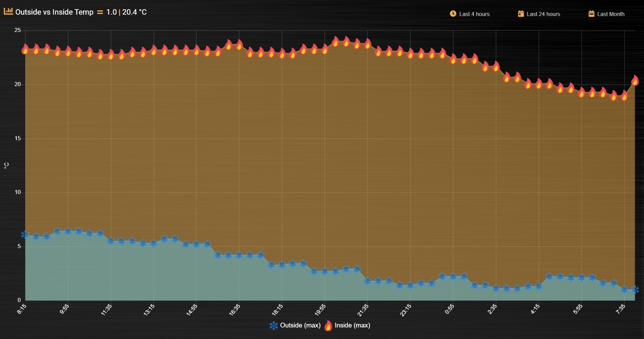Click the first flame marker at 8:15
This screenshot has height=339, width=644.
coord(25,49)
